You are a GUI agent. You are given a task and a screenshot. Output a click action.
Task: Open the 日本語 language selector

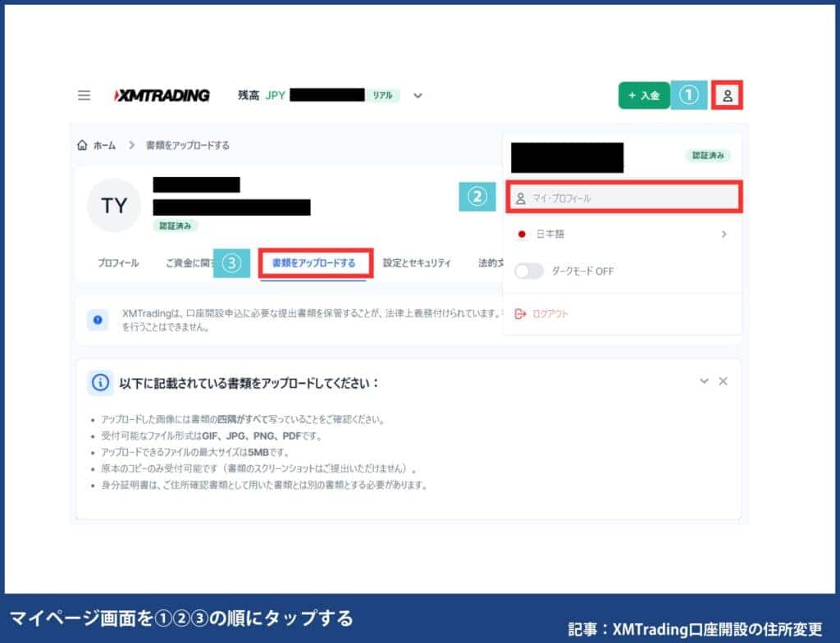(x=623, y=235)
